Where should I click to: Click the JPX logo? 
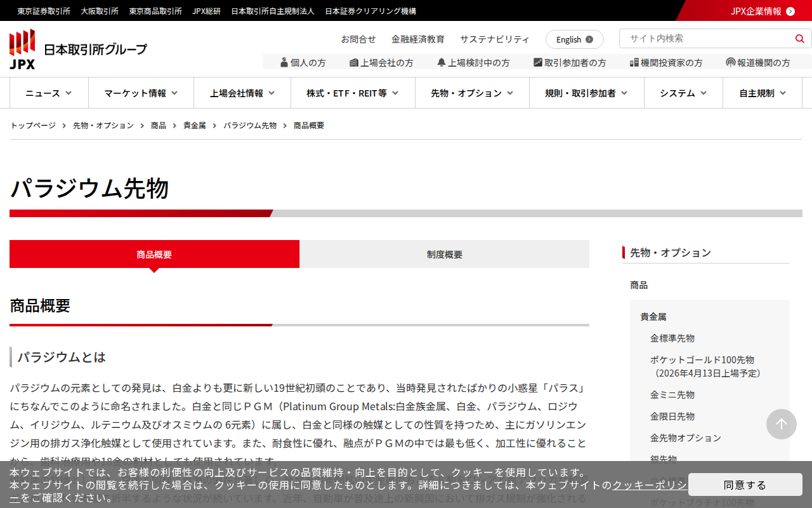(78, 49)
